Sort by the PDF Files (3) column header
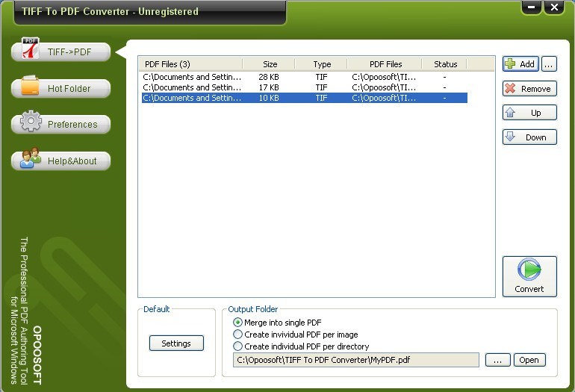Screen dimensions: 575x392 coord(190,64)
